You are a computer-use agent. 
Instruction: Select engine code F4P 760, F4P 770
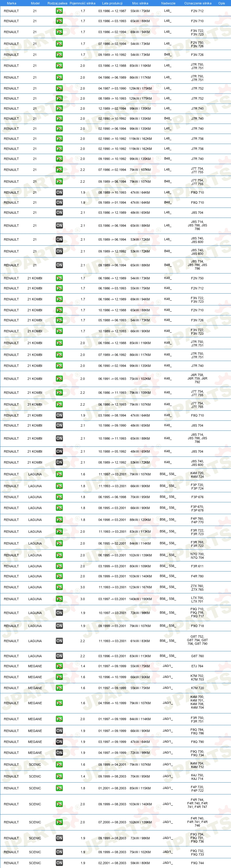tap(197, 520)
